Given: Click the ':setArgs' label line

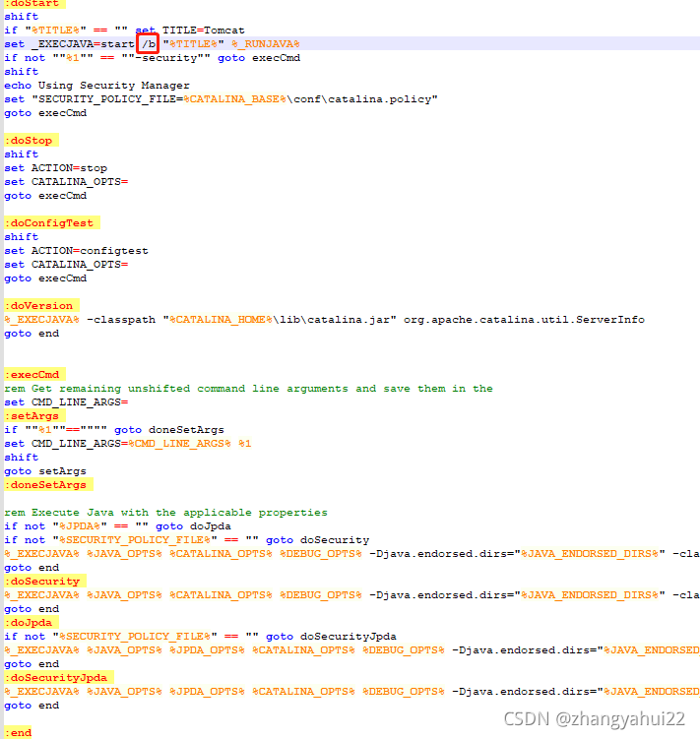Looking at the screenshot, I should pyautogui.click(x=34, y=415).
